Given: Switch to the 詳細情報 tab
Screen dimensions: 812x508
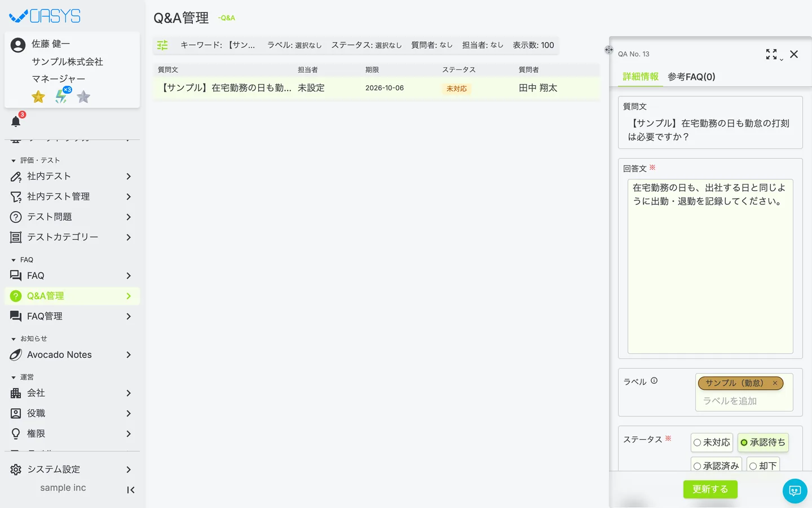Looking at the screenshot, I should point(641,77).
